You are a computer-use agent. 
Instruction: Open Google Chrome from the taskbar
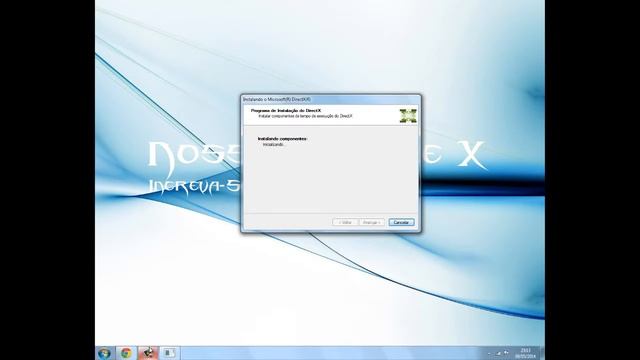coord(126,353)
